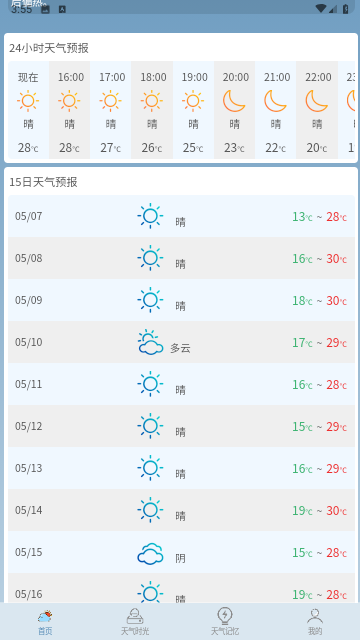This screenshot has width=360, height=640.
Task: Go to the 我的 profile tab
Action: pos(315,622)
